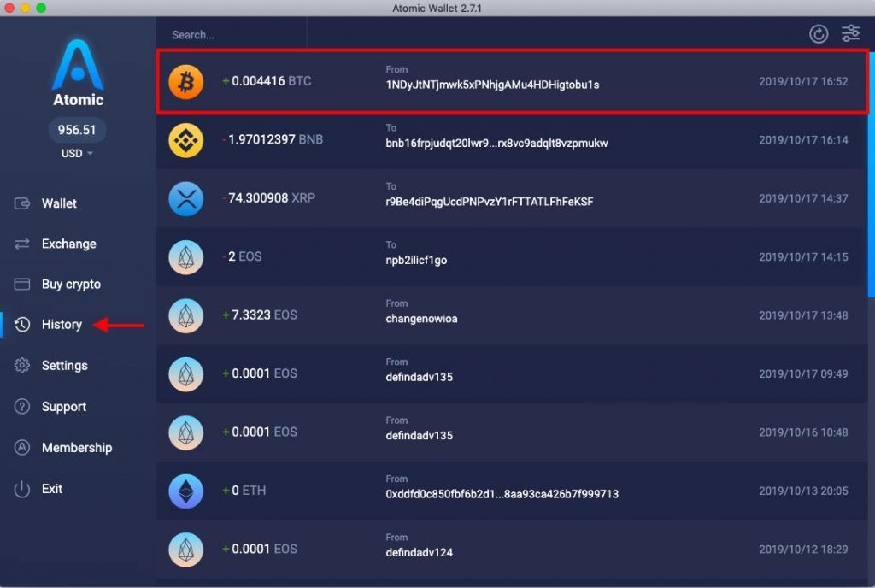Image resolution: width=875 pixels, height=588 pixels.
Task: Click recipient npb2ilicf1go
Action: pos(416,261)
